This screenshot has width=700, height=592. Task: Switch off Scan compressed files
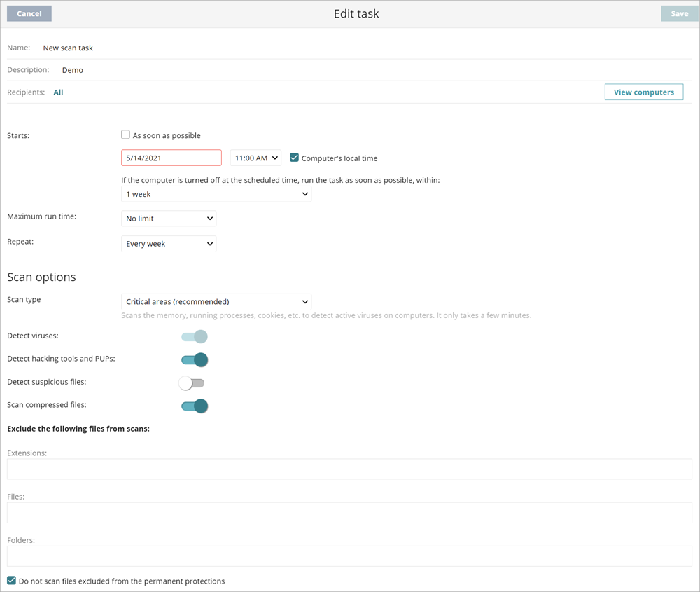click(194, 406)
